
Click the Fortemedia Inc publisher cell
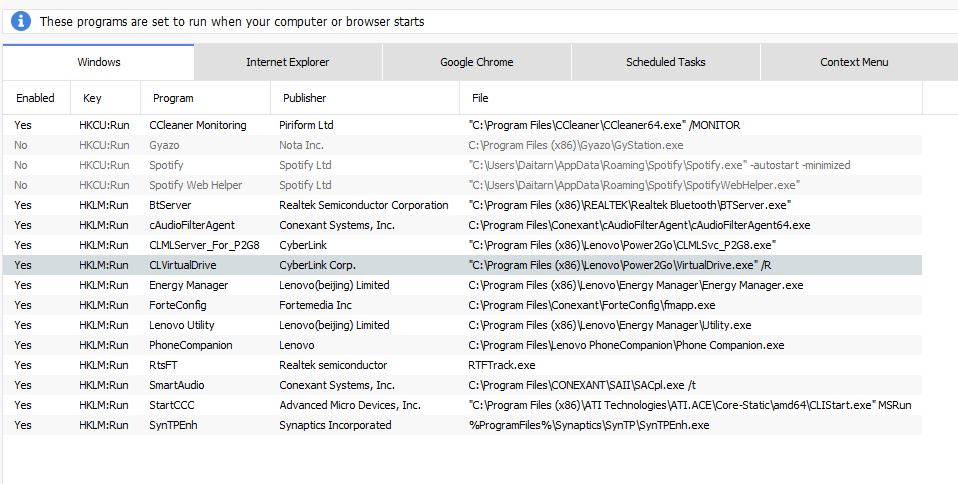(315, 305)
